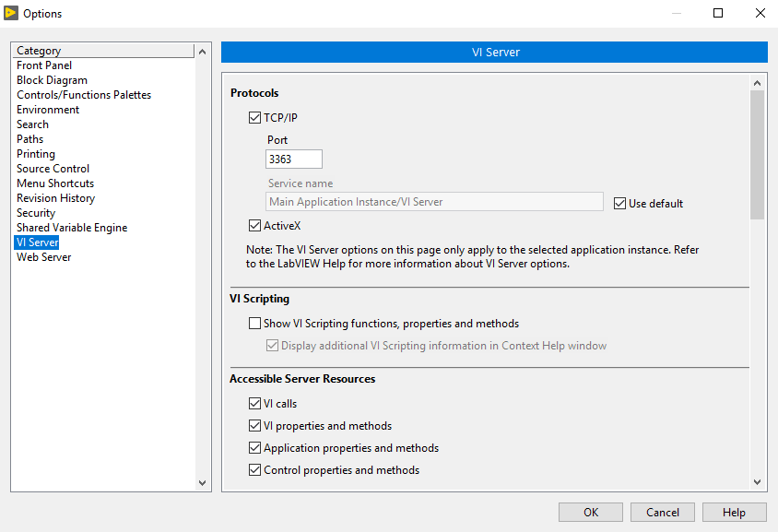
Task: Disable VI properties and methods
Action: [253, 425]
